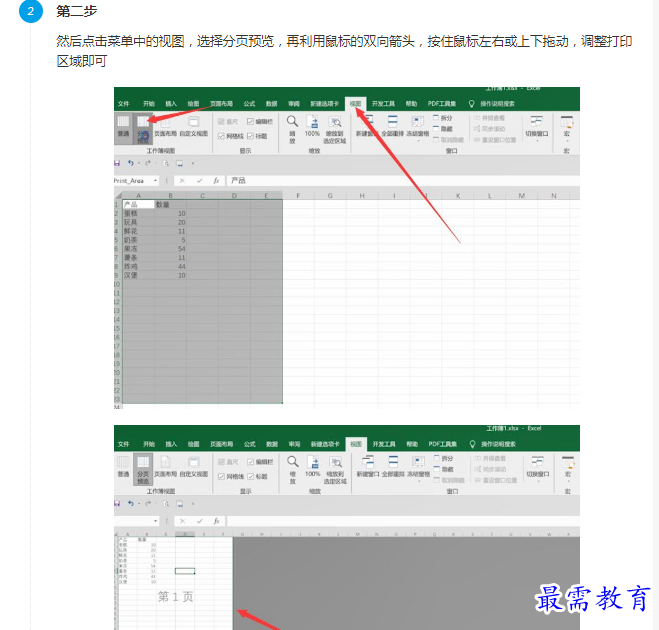
Task: Click Redo icon in upper Excel quick access bar
Action: pyautogui.click(x=148, y=163)
